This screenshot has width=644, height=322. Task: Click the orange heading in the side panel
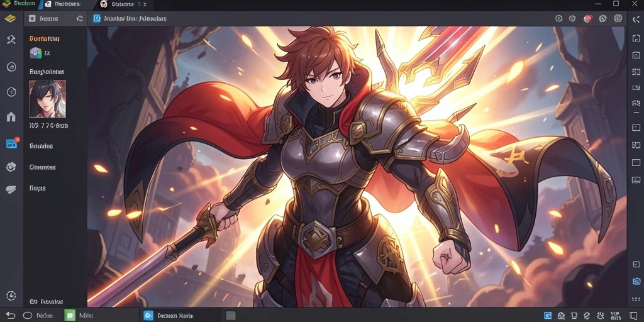(45, 38)
